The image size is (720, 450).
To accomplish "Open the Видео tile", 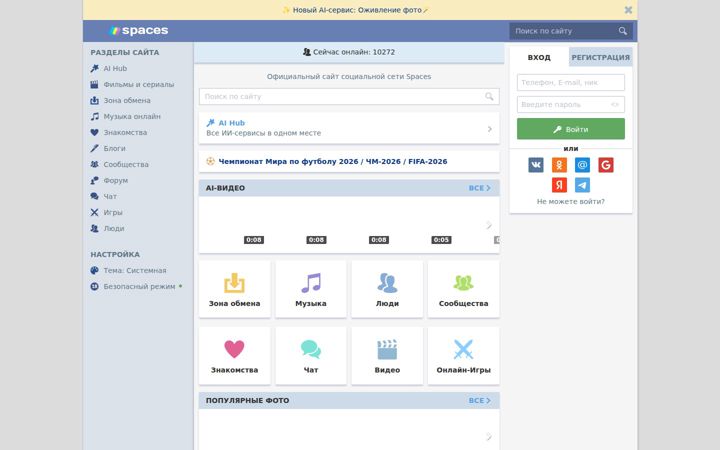I will click(387, 356).
